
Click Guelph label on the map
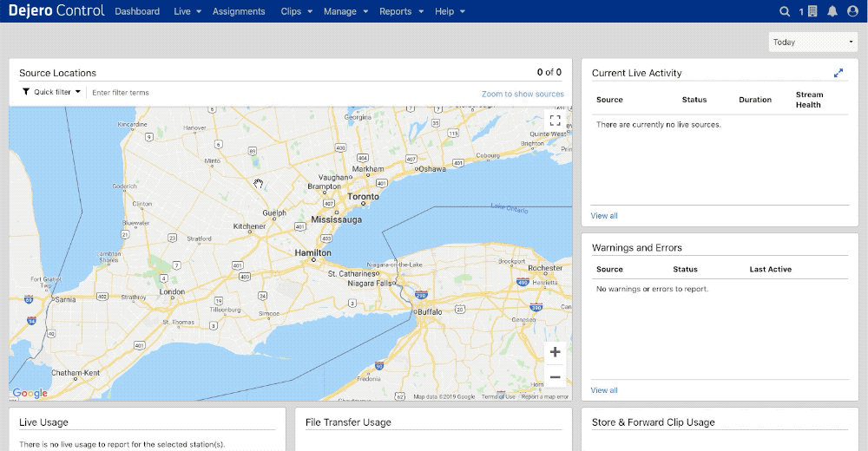[274, 213]
